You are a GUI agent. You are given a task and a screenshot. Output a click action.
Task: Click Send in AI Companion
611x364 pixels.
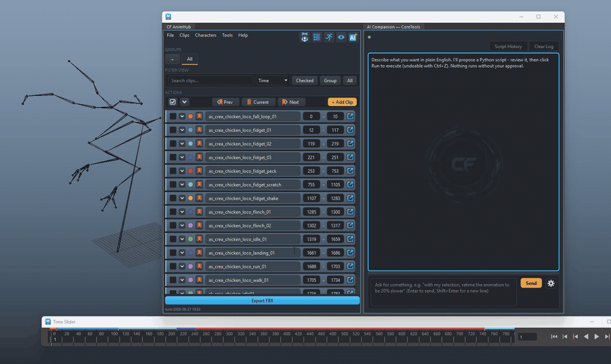tap(531, 283)
